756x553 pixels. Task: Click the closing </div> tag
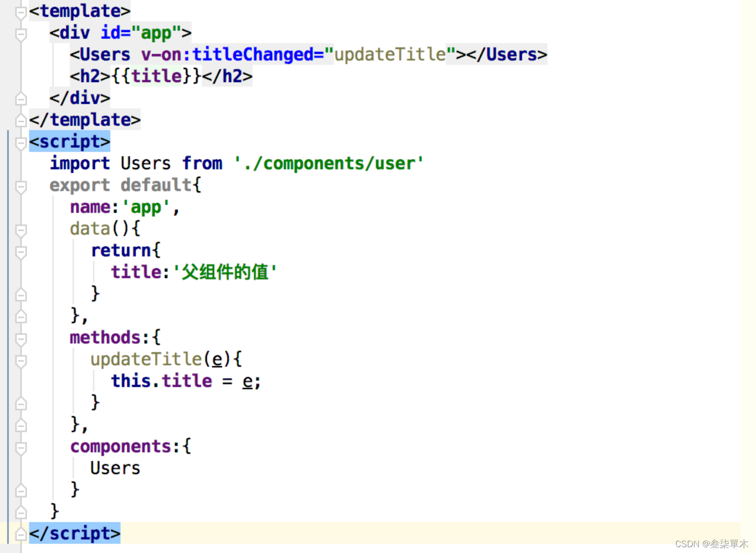(80, 98)
